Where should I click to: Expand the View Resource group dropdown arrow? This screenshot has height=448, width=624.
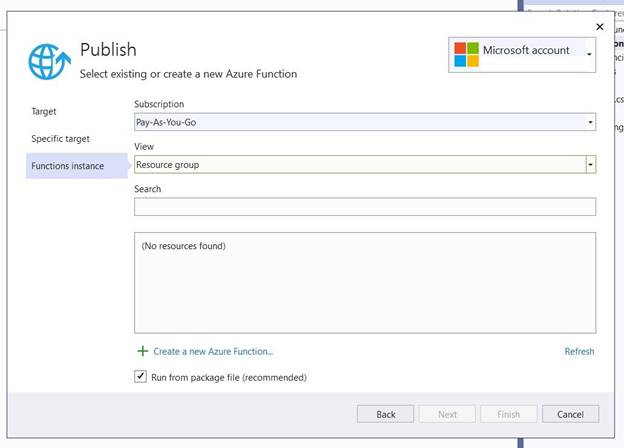(x=591, y=164)
